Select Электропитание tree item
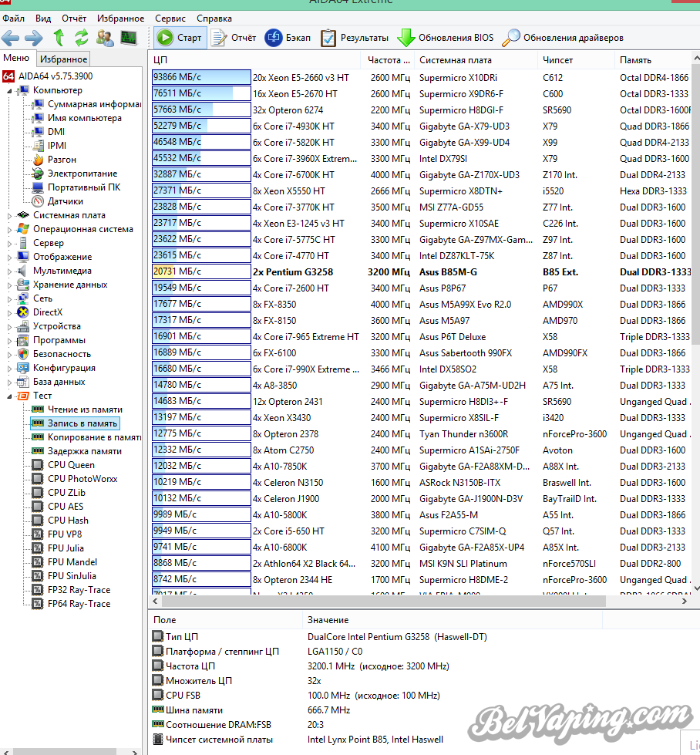The width and height of the screenshot is (700, 755). [75, 174]
